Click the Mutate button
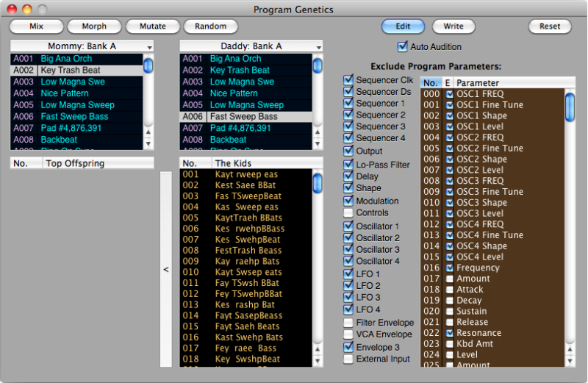Viewport: 588px width, 383px height. [x=152, y=26]
